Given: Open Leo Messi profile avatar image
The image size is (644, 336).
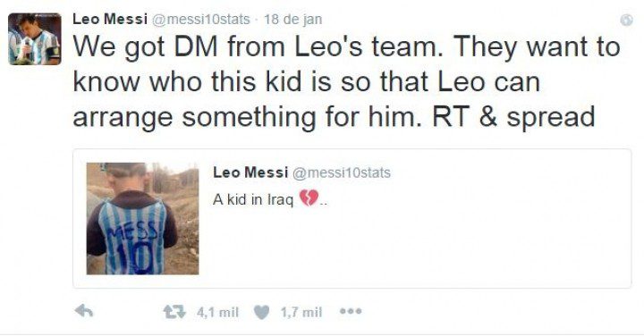Looking at the screenshot, I should 35,39.
